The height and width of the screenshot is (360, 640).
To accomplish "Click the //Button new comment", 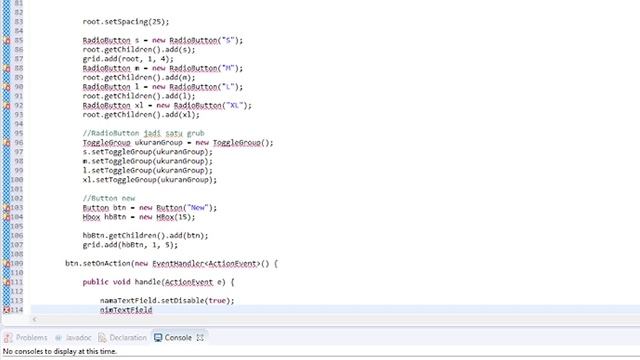I will click(109, 198).
